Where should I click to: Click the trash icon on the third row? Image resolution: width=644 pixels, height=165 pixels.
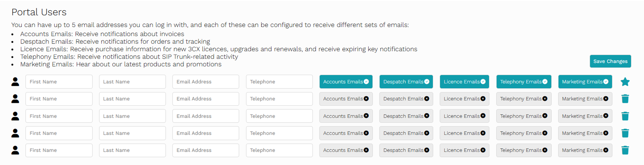(x=625, y=116)
